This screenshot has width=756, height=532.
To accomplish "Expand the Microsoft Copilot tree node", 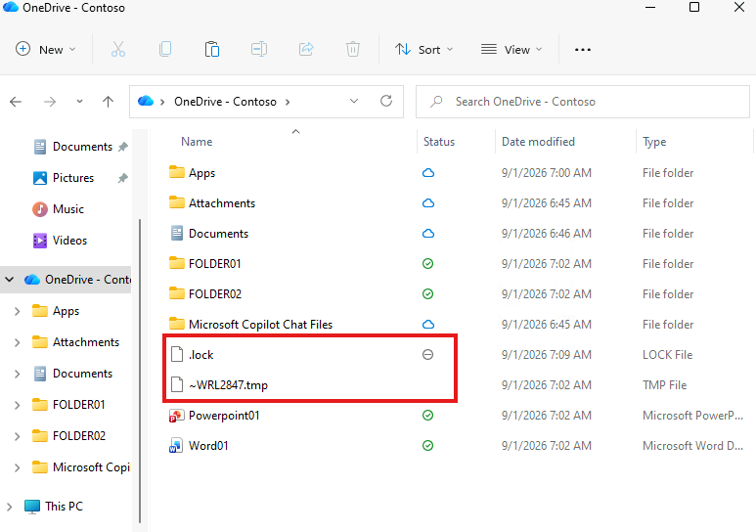I will click(18, 467).
